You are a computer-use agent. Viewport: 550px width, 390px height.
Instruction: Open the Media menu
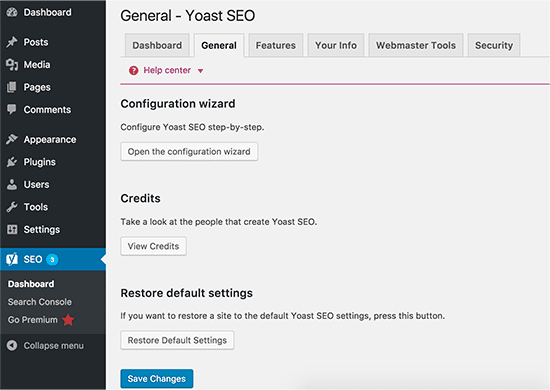coord(37,65)
